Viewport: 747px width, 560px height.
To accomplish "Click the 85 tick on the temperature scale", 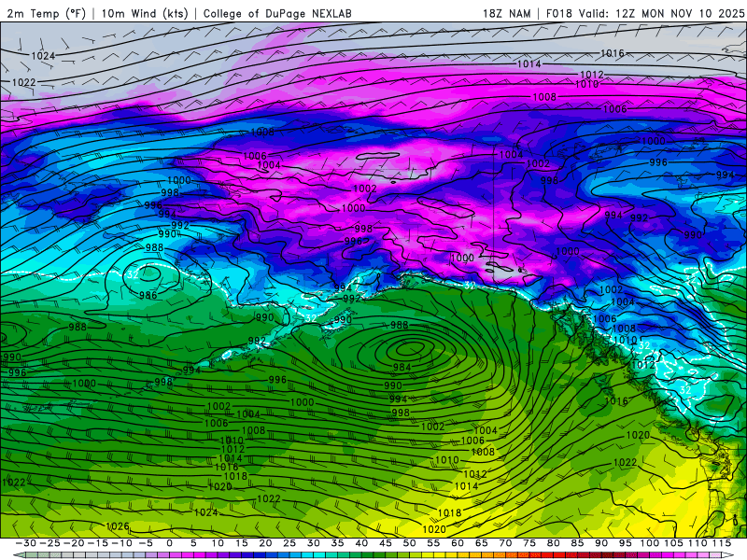I will pyautogui.click(x=577, y=543).
